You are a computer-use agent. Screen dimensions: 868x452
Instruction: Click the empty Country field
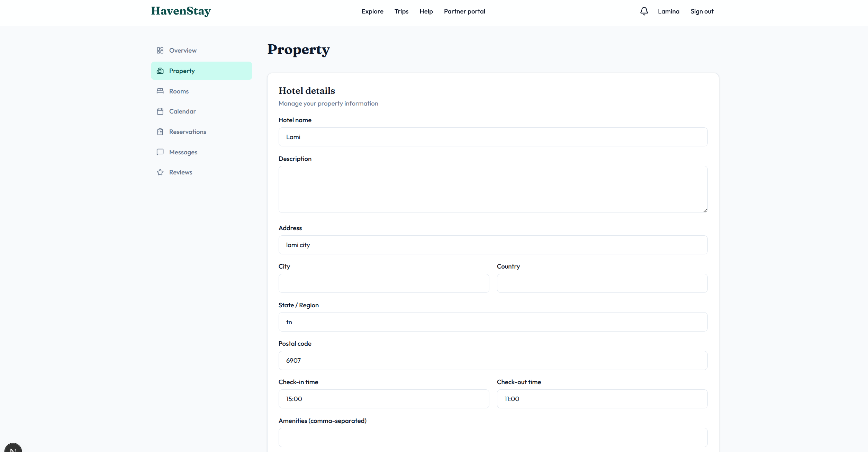602,283
